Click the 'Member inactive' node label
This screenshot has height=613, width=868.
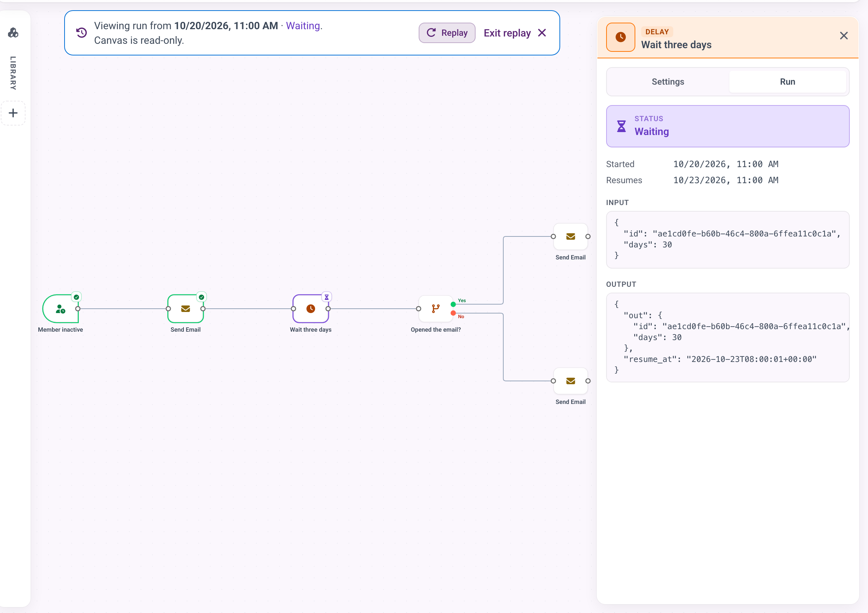61,330
